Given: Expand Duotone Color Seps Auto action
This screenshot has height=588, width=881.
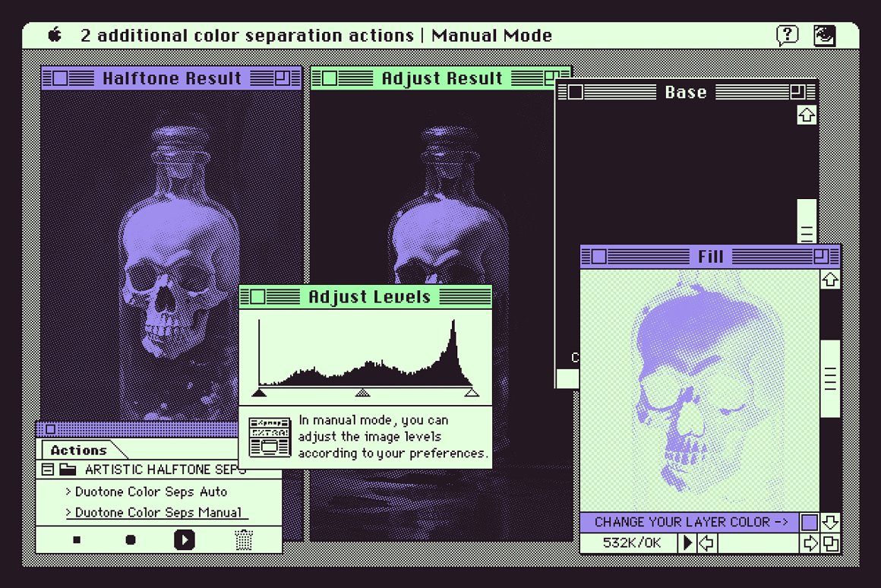Looking at the screenshot, I should click(x=68, y=492).
